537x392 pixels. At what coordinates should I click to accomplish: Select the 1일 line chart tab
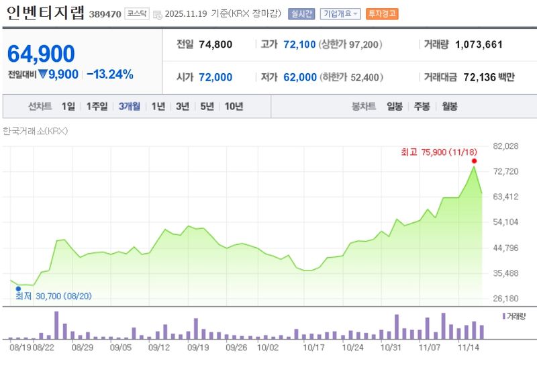coord(68,106)
